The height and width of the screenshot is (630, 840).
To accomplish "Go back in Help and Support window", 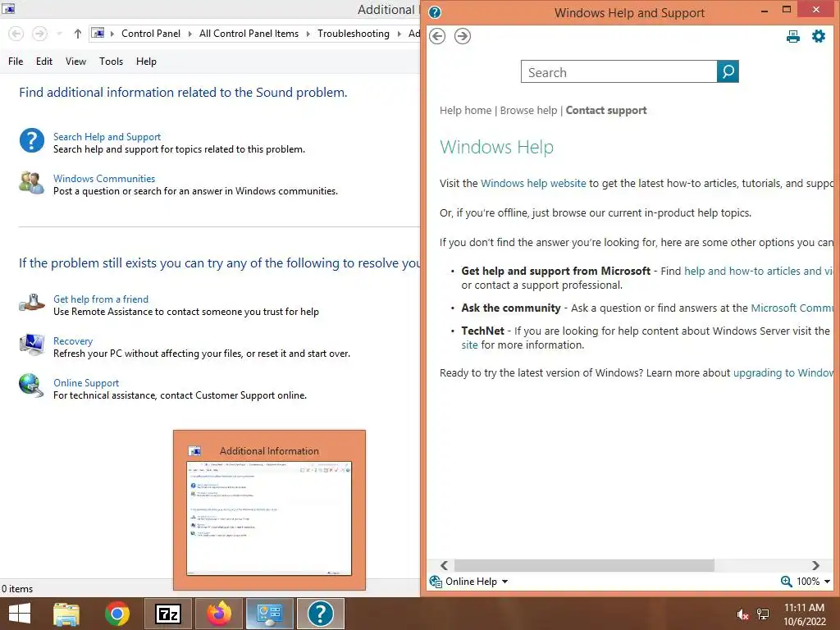I will pos(437,36).
